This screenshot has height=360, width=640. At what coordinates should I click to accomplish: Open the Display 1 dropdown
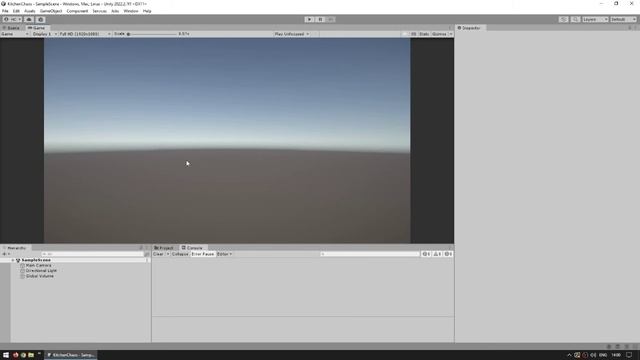[44, 34]
